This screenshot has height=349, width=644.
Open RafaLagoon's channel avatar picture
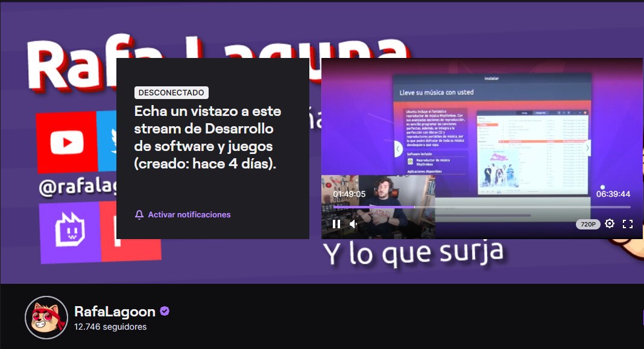46,317
